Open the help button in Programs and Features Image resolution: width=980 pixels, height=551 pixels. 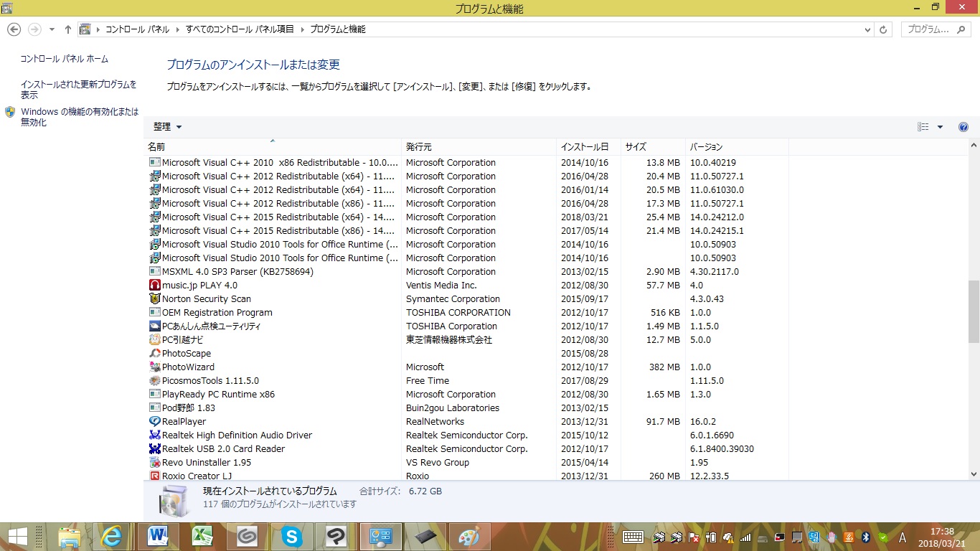pyautogui.click(x=963, y=127)
